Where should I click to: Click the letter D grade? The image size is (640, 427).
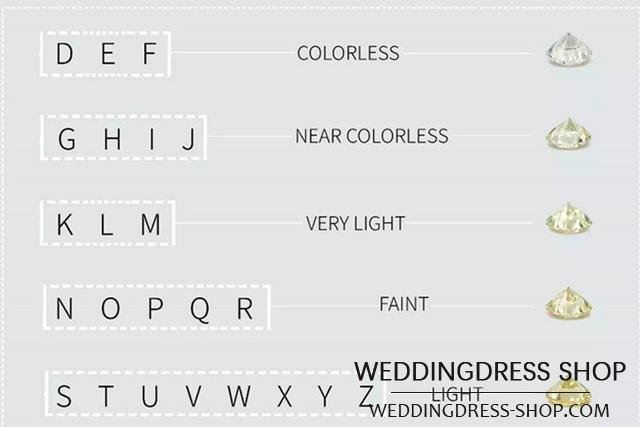64,53
